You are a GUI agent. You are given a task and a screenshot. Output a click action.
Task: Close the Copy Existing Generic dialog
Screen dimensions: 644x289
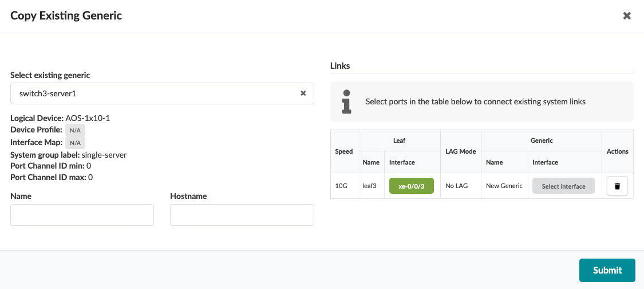click(627, 16)
